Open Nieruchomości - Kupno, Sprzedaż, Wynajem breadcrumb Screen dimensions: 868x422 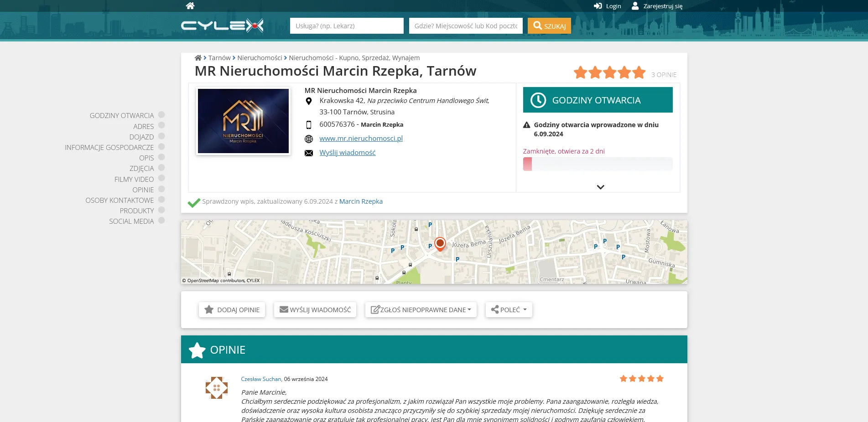click(354, 58)
